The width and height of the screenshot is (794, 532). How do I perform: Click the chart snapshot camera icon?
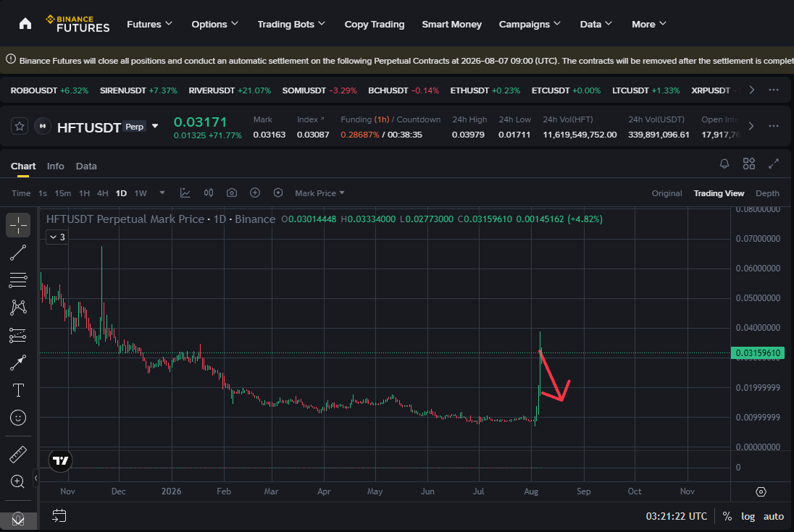pyautogui.click(x=232, y=193)
